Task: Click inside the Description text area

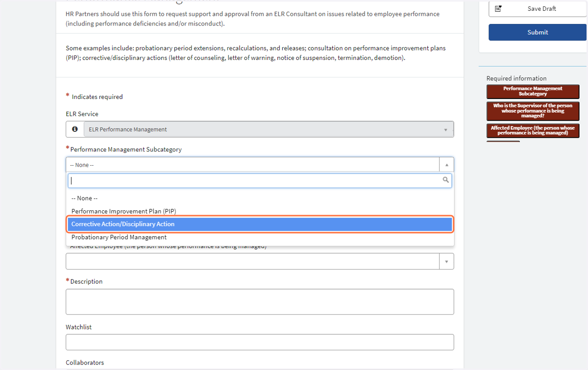Action: point(260,301)
